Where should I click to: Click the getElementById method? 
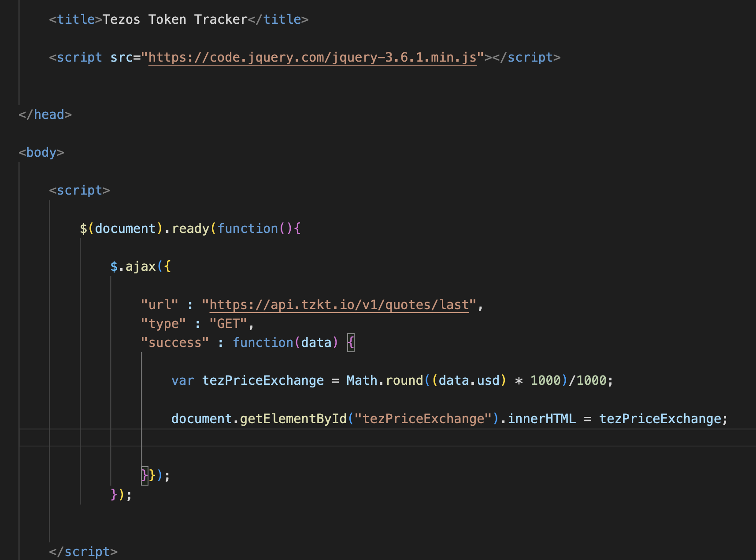(293, 419)
